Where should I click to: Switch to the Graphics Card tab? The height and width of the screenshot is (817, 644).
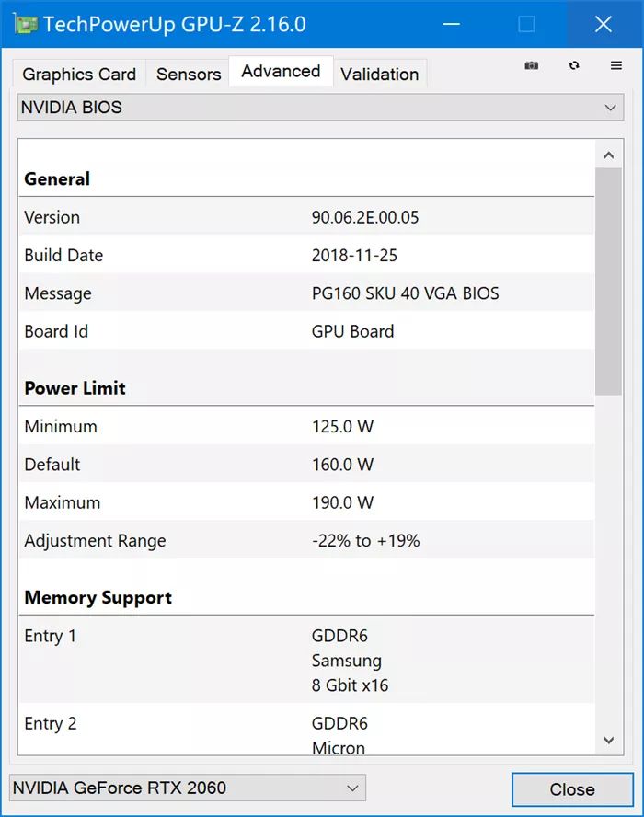79,75
